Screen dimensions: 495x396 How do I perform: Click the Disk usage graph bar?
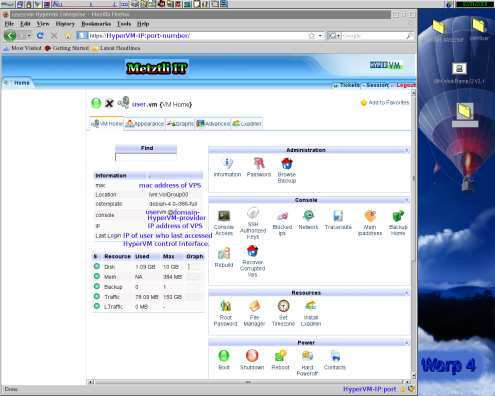[x=193, y=267]
